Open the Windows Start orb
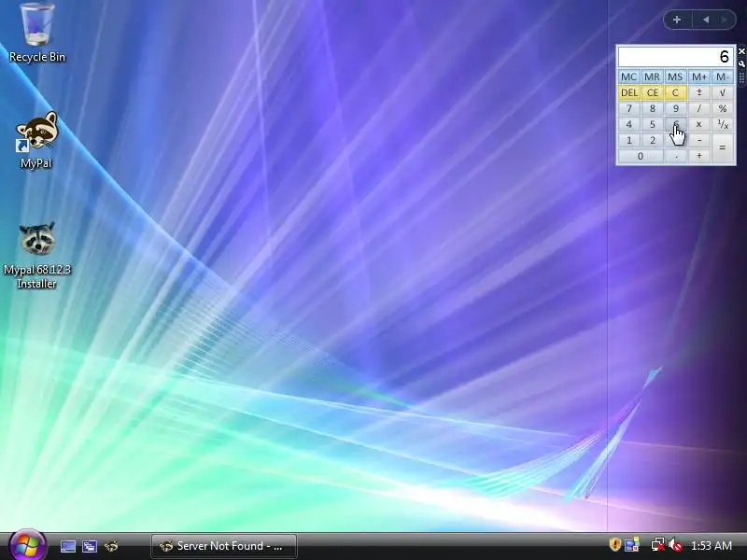Image resolution: width=747 pixels, height=560 pixels. point(27,545)
